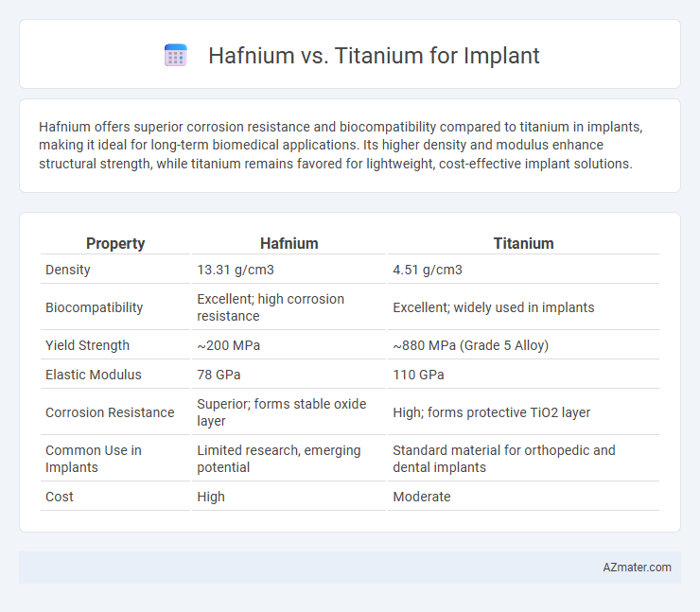The width and height of the screenshot is (700, 612).
Task: Click the Titanium column header
Action: 523,243
